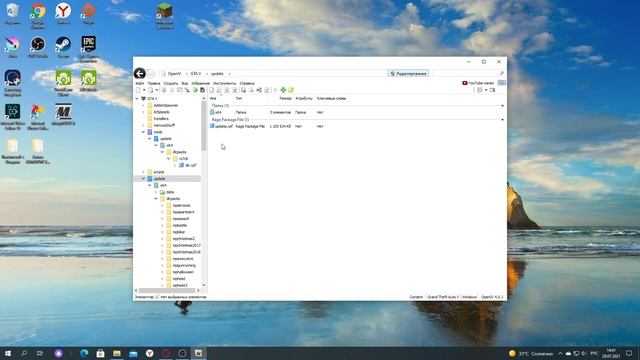Open the taskbar search icon
This screenshot has height=360, width=640.
pos(24,353)
